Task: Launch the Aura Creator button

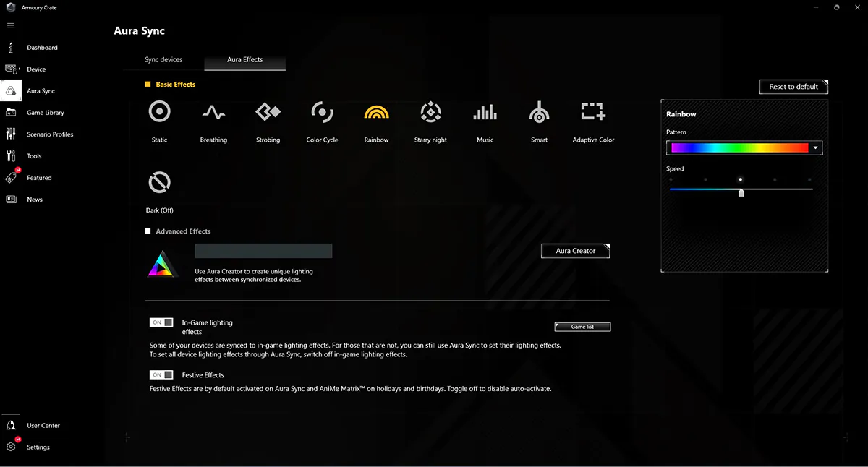Action: pos(576,251)
